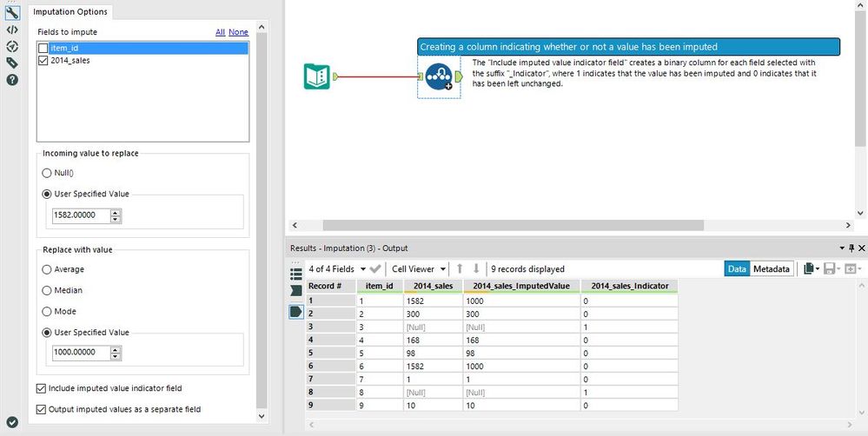Open the Results window options dropdown arrow
Image resolution: width=868 pixels, height=436 pixels.
coord(843,248)
